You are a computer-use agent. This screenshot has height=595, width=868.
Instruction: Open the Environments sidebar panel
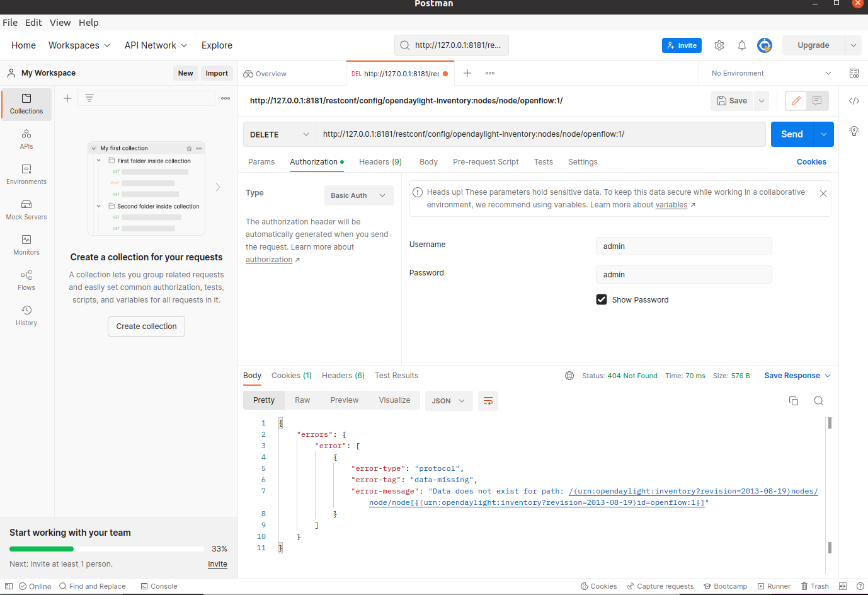click(x=26, y=175)
